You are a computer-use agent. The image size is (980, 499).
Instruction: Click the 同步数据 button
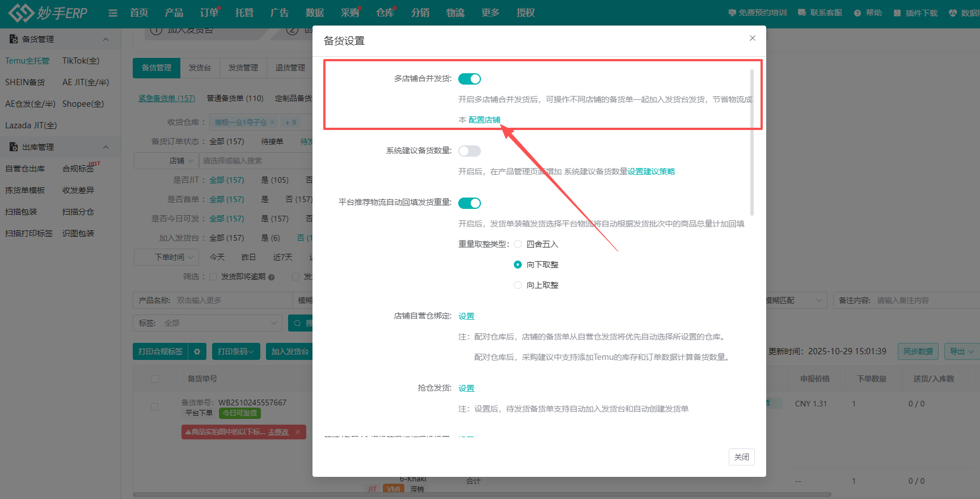tap(918, 351)
